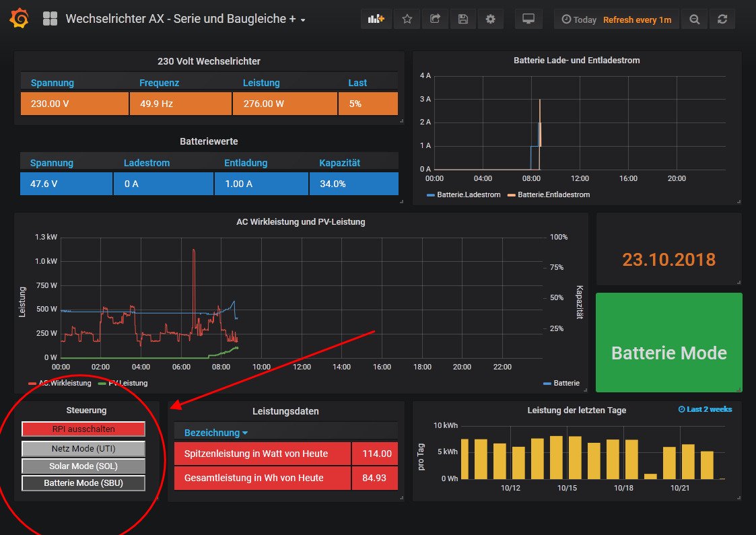
Task: Star this dashboard as favorite
Action: (x=407, y=20)
